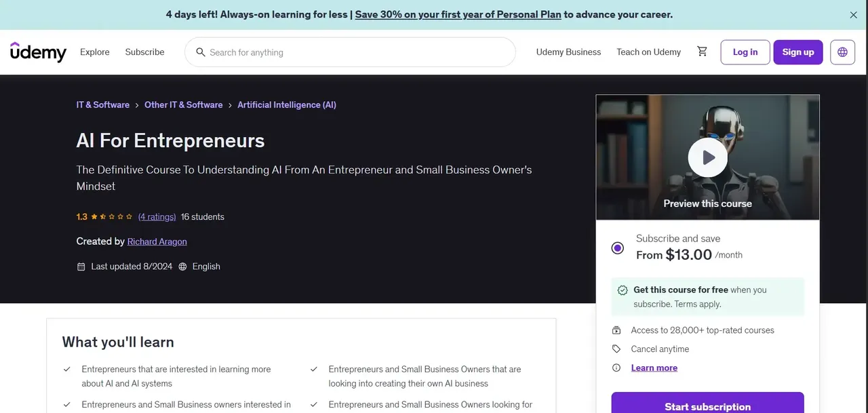Click the Last updated calendar icon

81,267
